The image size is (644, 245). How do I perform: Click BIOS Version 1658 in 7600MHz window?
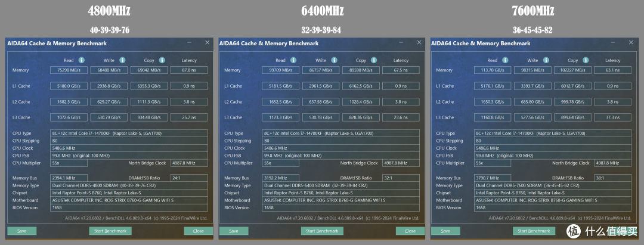552,207
